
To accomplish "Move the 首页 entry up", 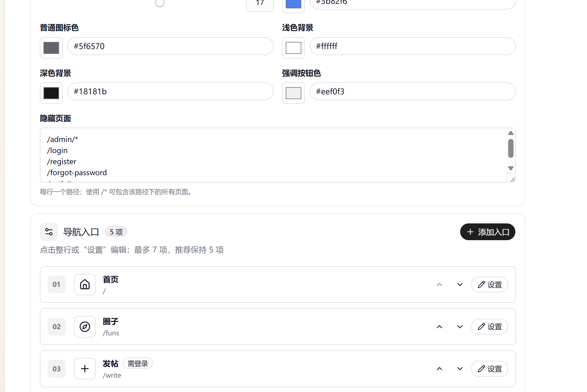I will point(440,284).
